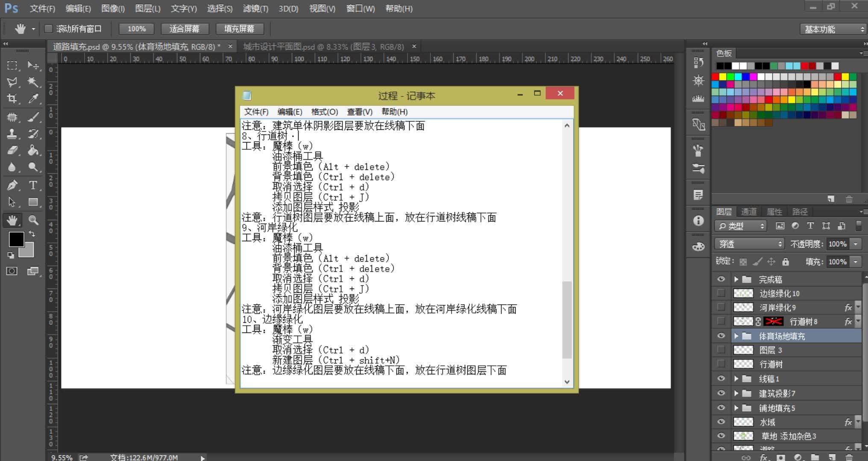868x461 pixels.
Task: Select the Dodge tool
Action: (33, 167)
